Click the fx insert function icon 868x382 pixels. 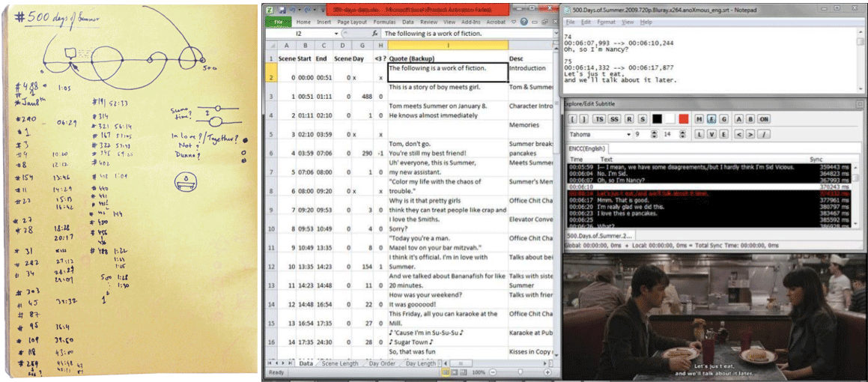tap(374, 34)
